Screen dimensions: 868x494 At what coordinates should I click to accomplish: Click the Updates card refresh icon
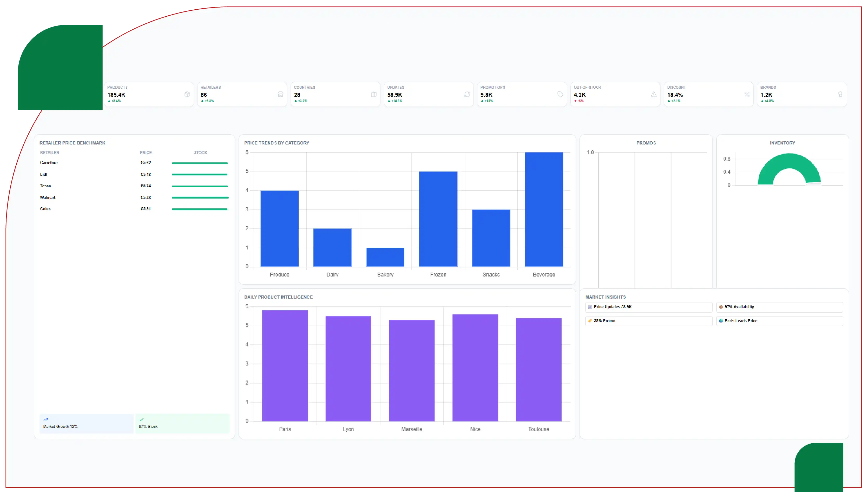pyautogui.click(x=467, y=94)
